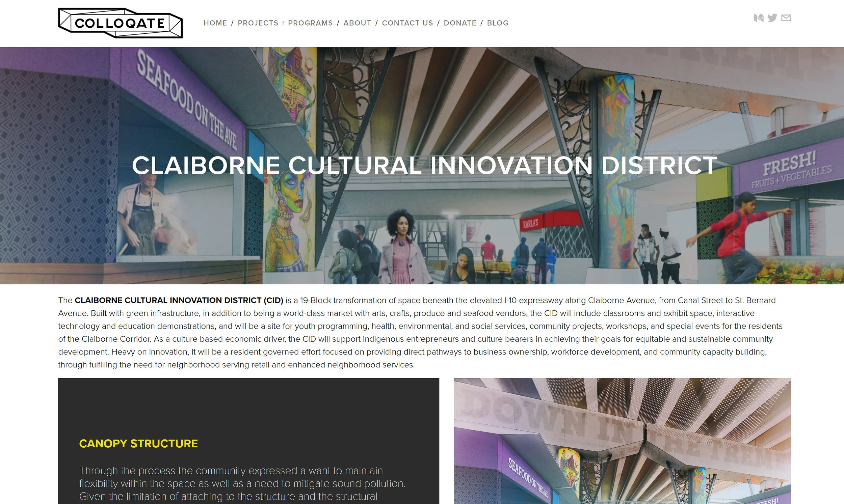Screen dimensions: 844x504
Task: Navigate to Contact Us
Action: pos(407,23)
